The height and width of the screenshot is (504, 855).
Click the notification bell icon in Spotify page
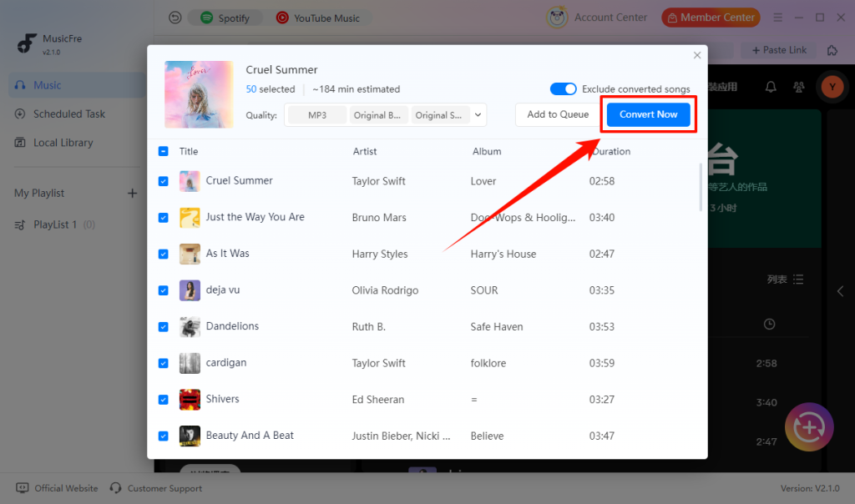(x=771, y=87)
